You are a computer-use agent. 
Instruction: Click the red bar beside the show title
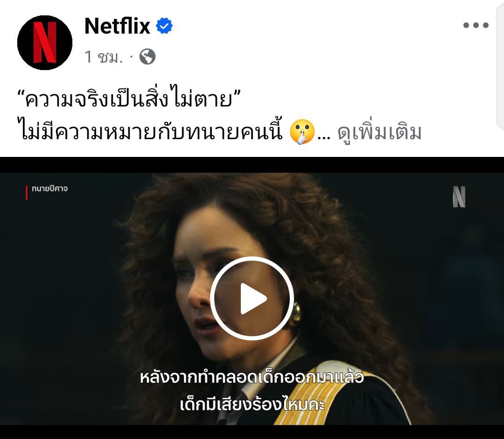pos(26,192)
